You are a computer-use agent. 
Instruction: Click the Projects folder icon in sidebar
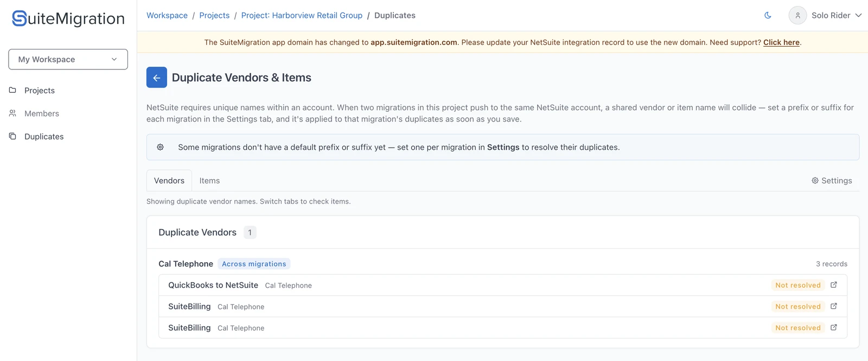coord(12,90)
